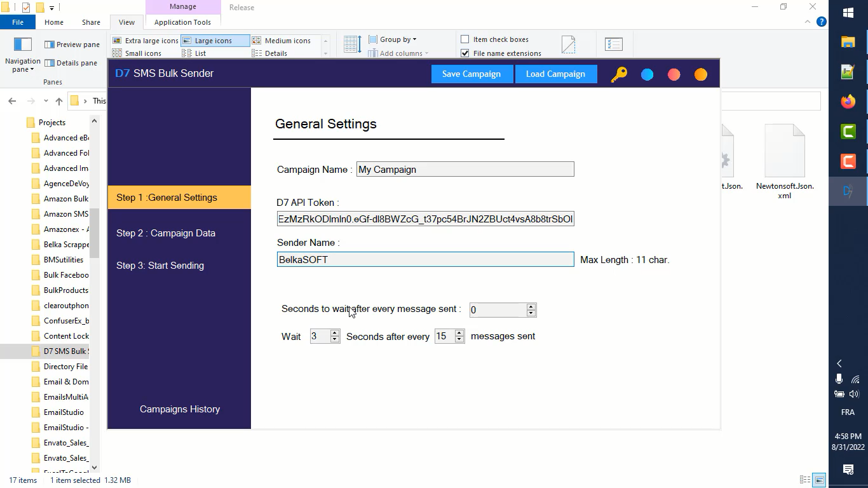The width and height of the screenshot is (868, 488).
Task: Switch to the Home ribbon tab
Action: click(x=54, y=22)
